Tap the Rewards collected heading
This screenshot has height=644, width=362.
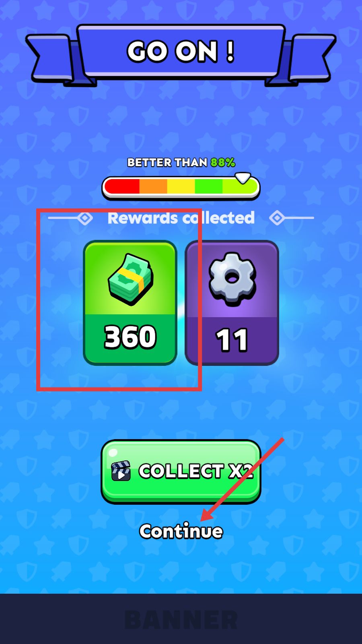click(181, 218)
